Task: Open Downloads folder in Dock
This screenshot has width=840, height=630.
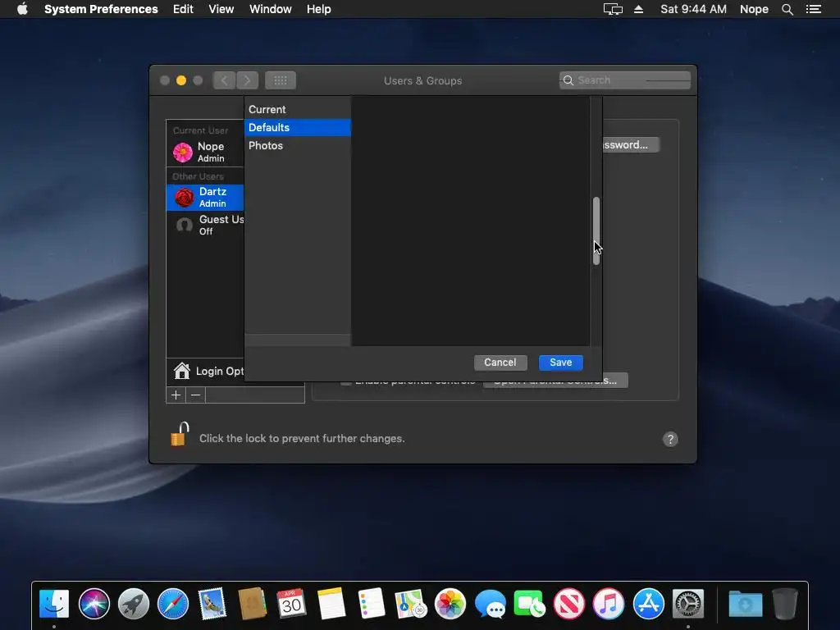Action: click(x=745, y=604)
